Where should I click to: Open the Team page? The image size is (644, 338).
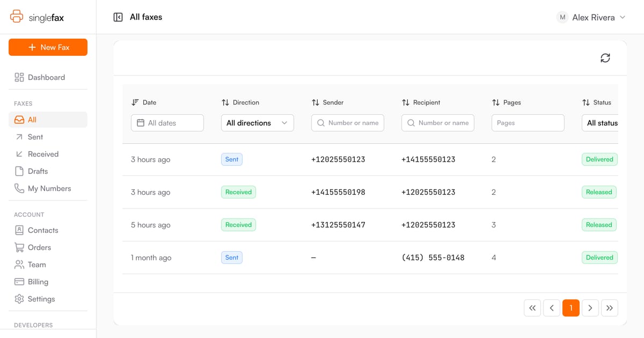(x=48, y=264)
